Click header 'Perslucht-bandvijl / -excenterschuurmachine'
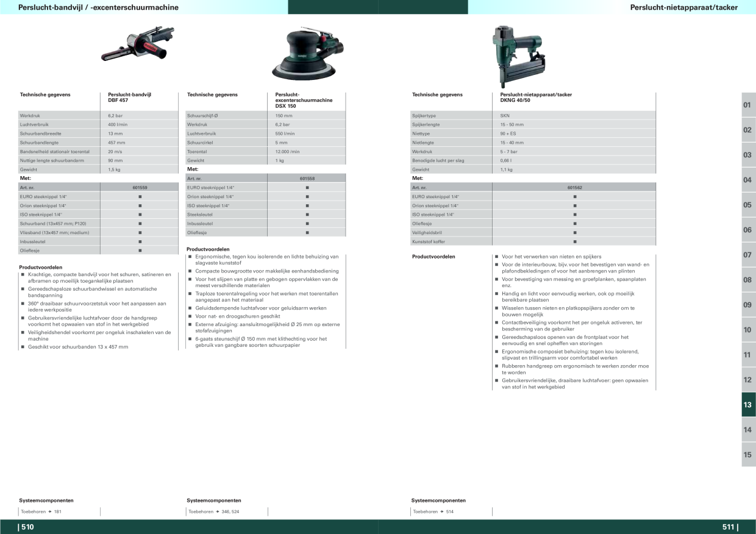Screen dimensions: 756x534 pyautogui.click(x=99, y=7)
